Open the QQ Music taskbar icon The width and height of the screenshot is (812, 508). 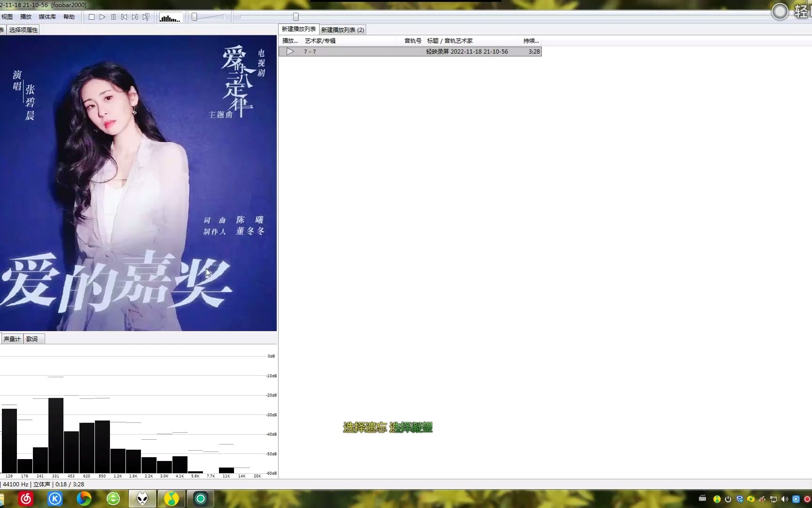click(172, 499)
